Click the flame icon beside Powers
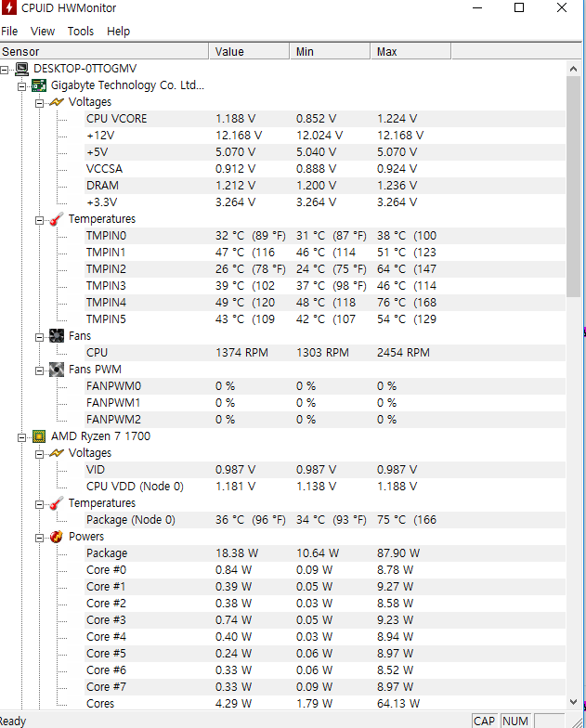586x728 pixels. (56, 537)
